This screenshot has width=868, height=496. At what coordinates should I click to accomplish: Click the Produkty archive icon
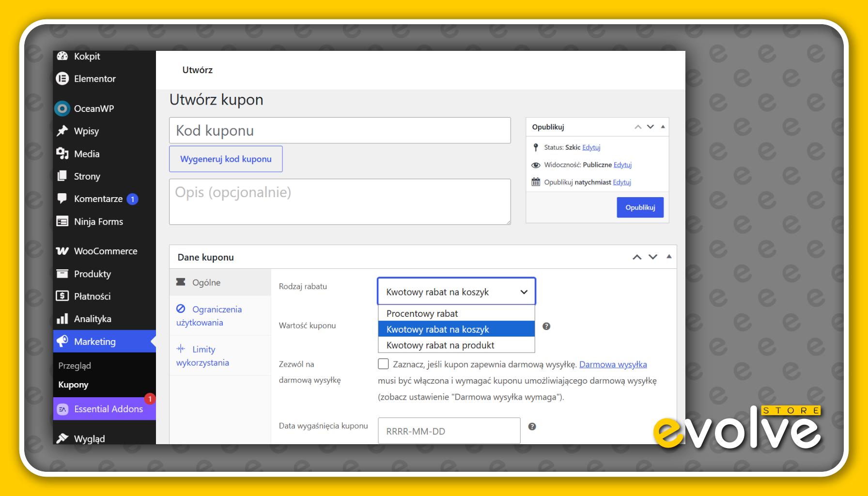coord(62,274)
